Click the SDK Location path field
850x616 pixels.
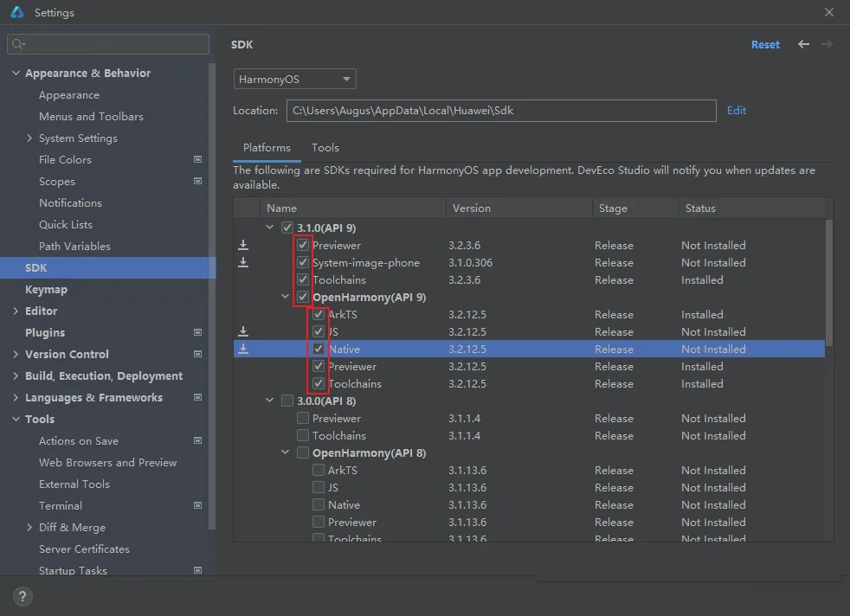[x=501, y=111]
